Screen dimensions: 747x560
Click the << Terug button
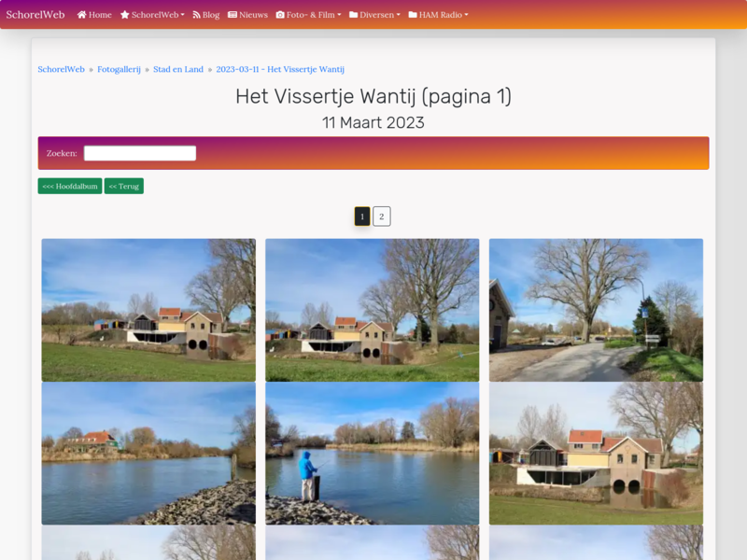pos(124,186)
